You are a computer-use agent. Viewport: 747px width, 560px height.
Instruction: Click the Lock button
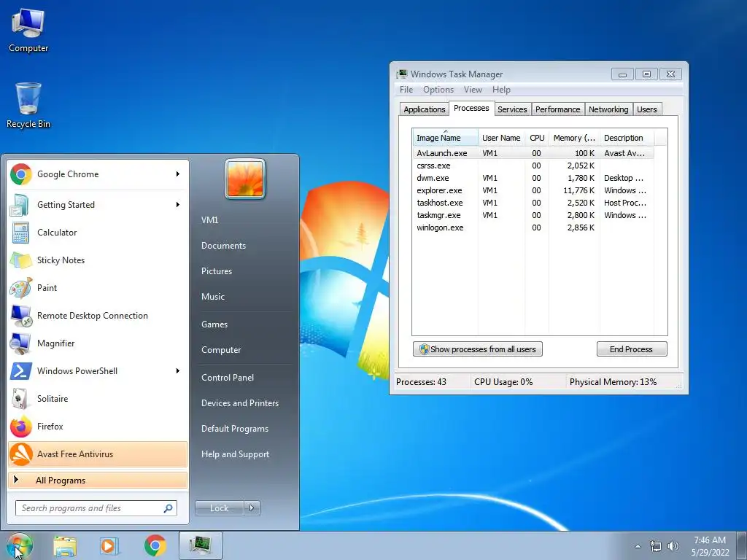point(219,508)
